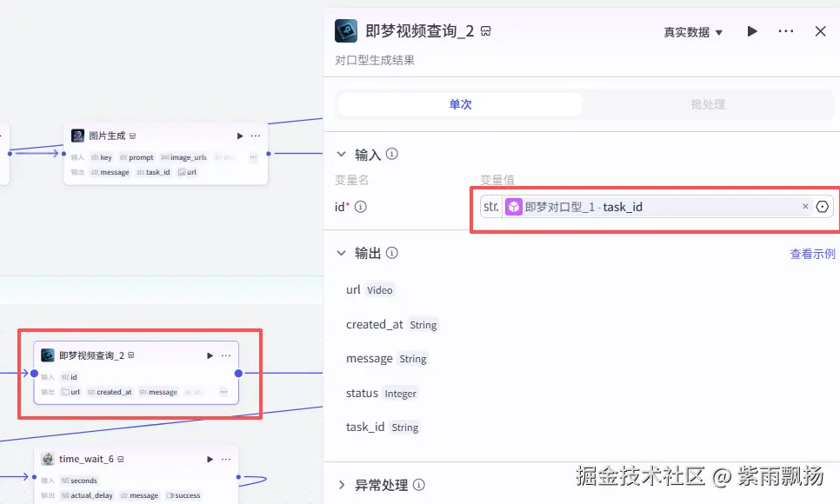Clear the task_id reference with x
The width and height of the screenshot is (840, 504).
[x=805, y=206]
